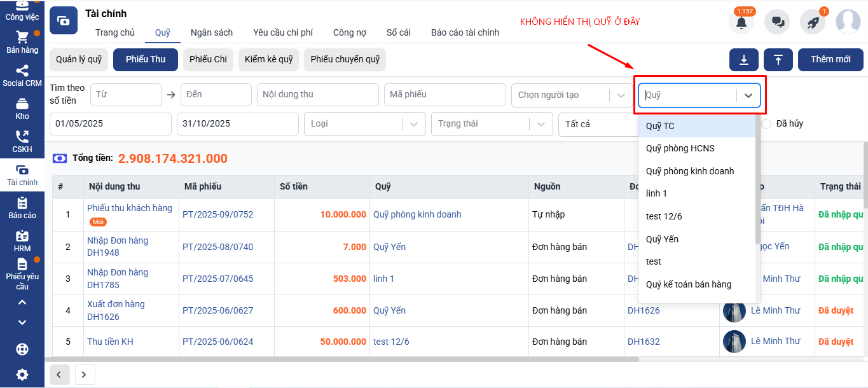This screenshot has height=388, width=868.
Task: Select the Đã hủy radio option
Action: [x=766, y=124]
